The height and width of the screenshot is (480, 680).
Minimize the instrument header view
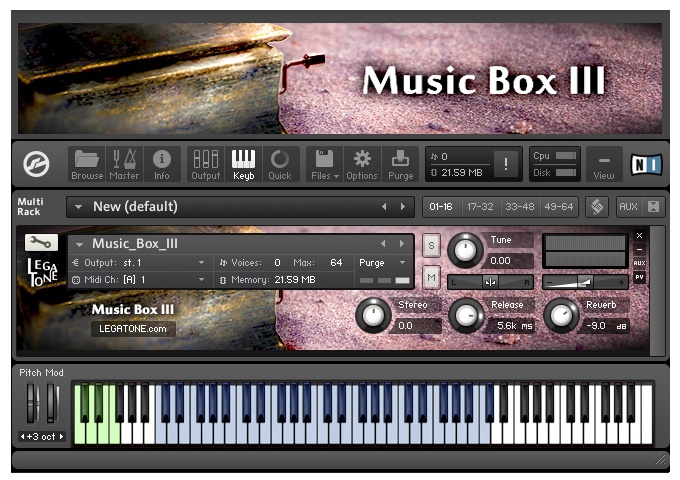[x=640, y=249]
